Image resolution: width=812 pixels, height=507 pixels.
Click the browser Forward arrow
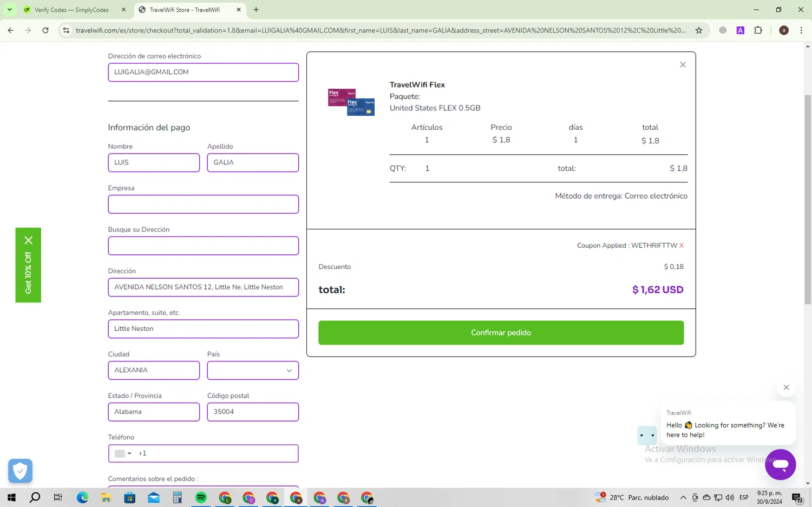(28, 30)
